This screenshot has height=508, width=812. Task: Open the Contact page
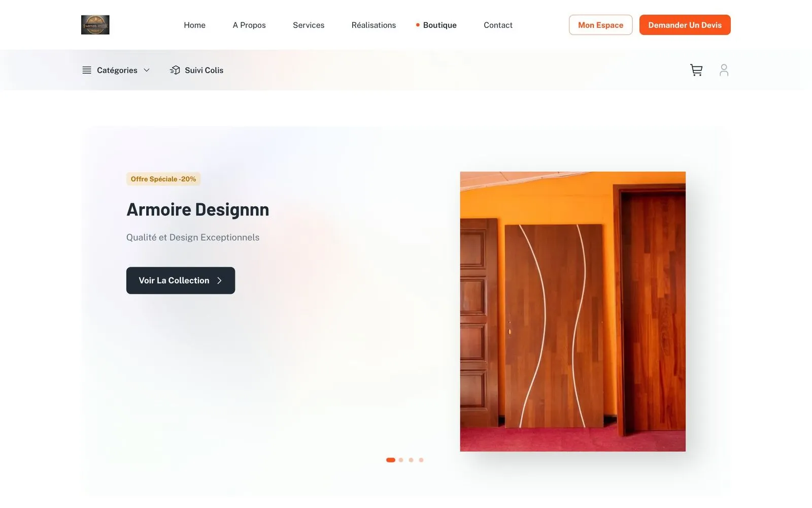pos(498,25)
